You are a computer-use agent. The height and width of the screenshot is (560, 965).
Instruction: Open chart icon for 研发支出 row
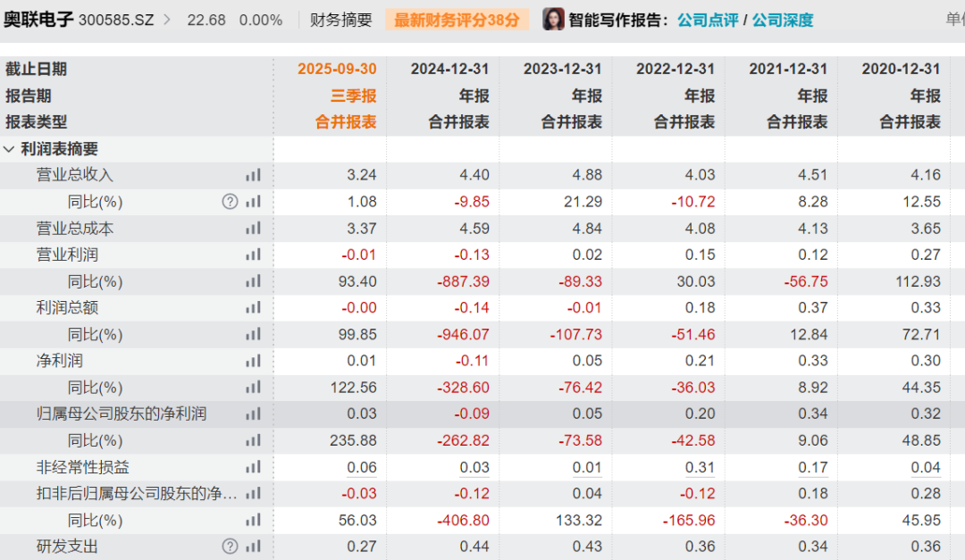point(253,547)
